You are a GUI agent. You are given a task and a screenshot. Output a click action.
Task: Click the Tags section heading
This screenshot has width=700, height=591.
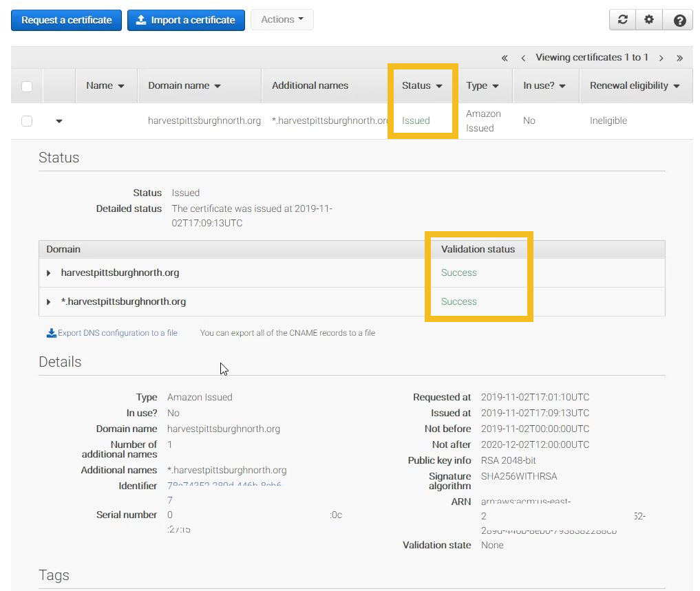[x=54, y=575]
